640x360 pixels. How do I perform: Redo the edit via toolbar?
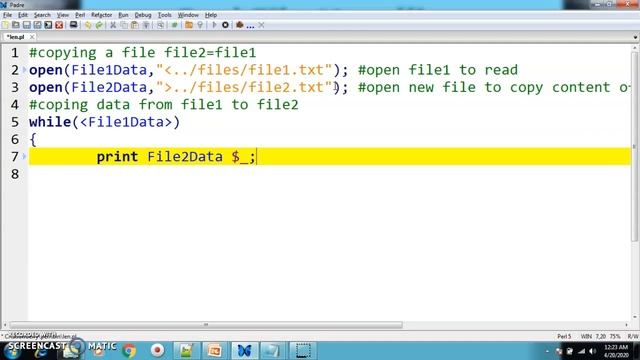coord(99,25)
